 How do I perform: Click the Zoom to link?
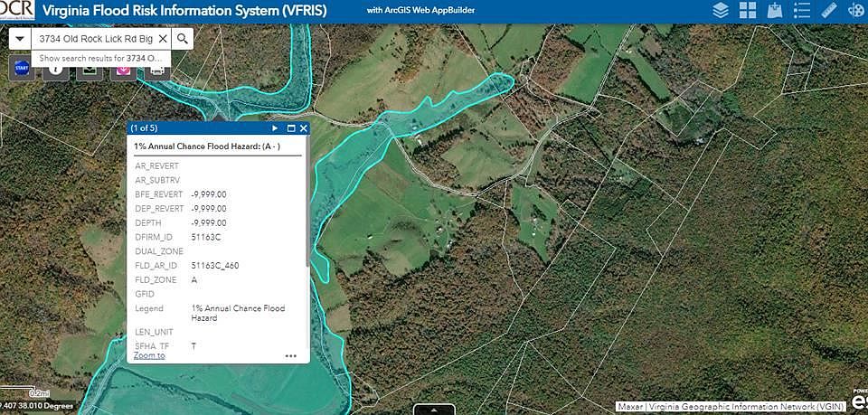[149, 355]
